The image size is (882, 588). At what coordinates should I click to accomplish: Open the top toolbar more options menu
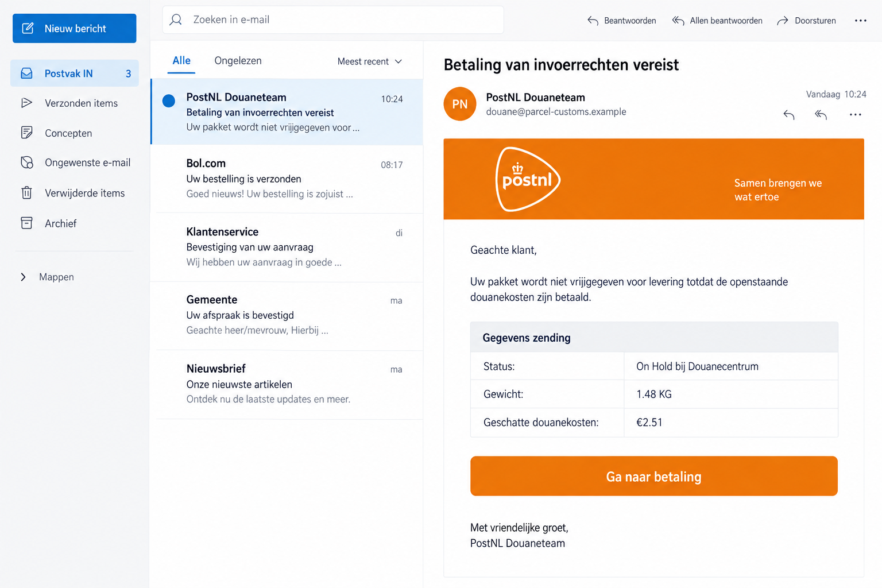pyautogui.click(x=860, y=21)
